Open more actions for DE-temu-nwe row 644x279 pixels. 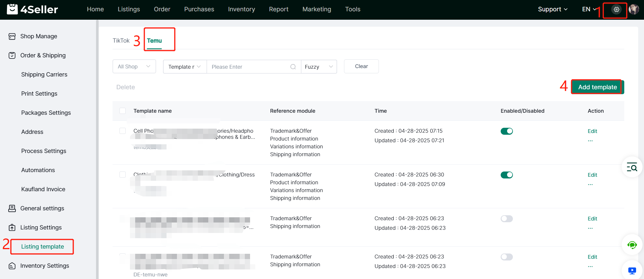pos(590,267)
